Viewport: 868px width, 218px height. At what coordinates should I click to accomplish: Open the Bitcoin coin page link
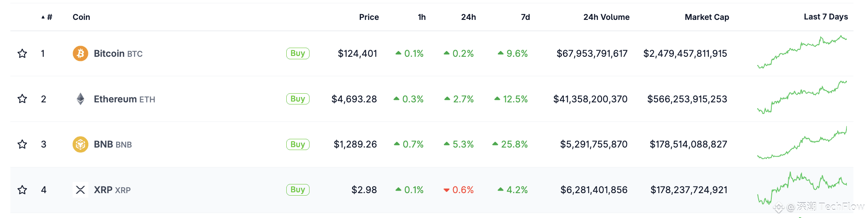click(x=109, y=53)
